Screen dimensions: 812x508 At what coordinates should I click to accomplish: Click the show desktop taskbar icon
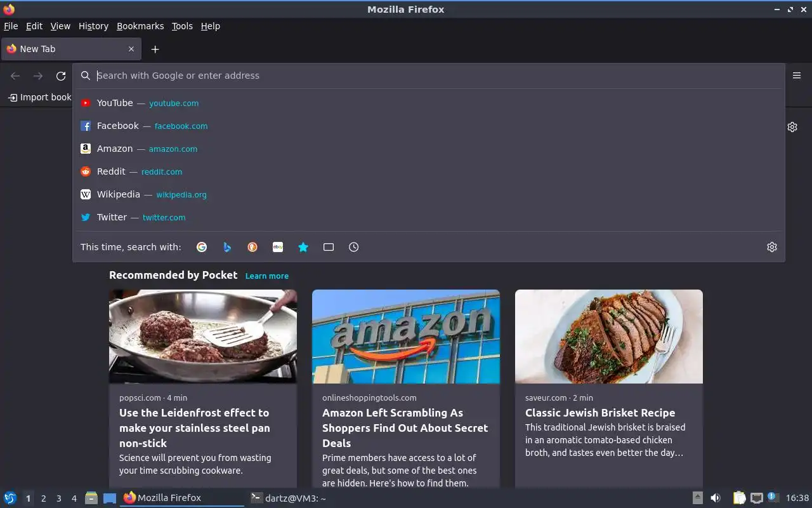click(x=110, y=498)
